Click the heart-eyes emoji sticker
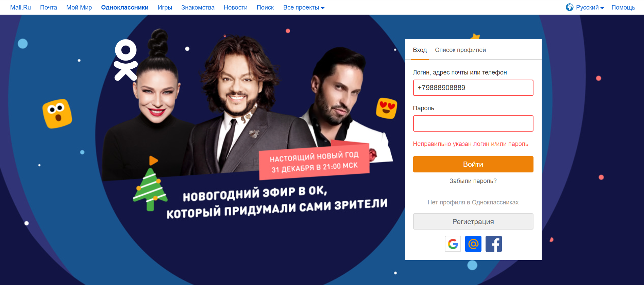 click(x=387, y=108)
